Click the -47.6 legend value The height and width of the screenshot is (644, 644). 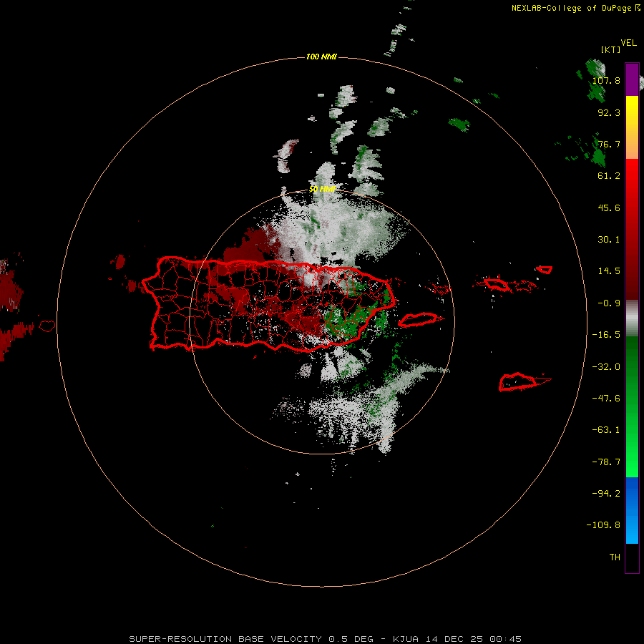[606, 399]
